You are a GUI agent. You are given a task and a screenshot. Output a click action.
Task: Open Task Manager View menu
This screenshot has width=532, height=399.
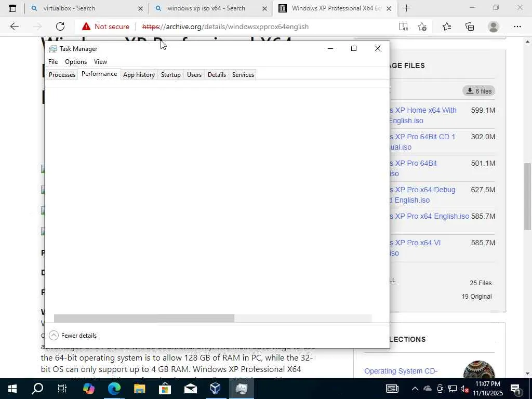[x=100, y=62]
